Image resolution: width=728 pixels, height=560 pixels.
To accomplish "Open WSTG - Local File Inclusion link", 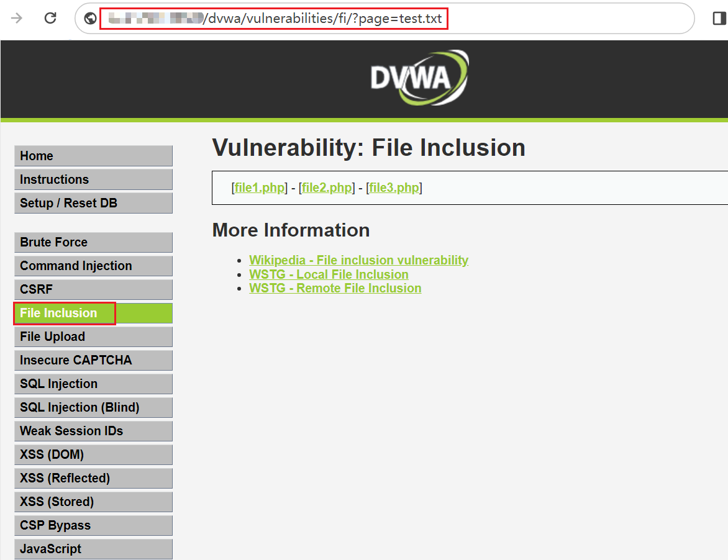I will pos(329,274).
